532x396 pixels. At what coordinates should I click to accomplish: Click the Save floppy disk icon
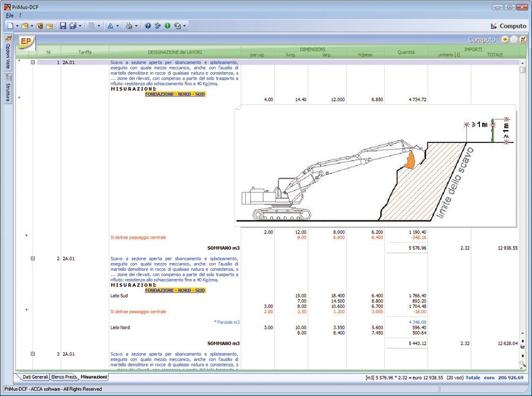pyautogui.click(x=63, y=26)
